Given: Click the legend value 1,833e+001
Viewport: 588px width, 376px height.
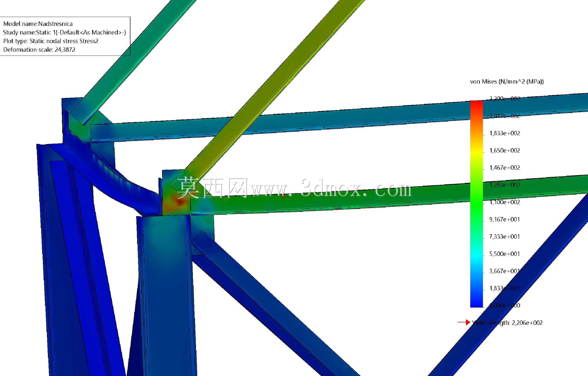Looking at the screenshot, I should click(x=504, y=288).
